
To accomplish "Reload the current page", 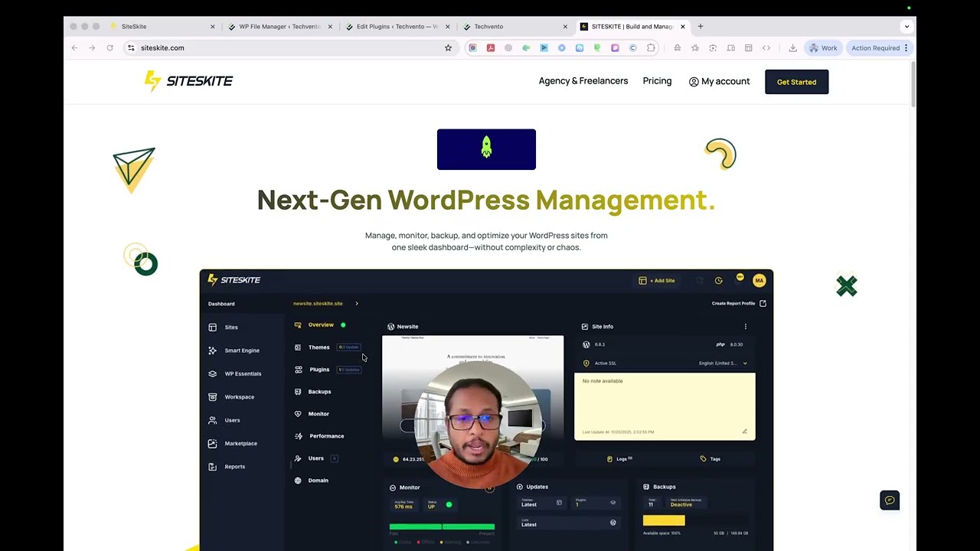I will (109, 48).
